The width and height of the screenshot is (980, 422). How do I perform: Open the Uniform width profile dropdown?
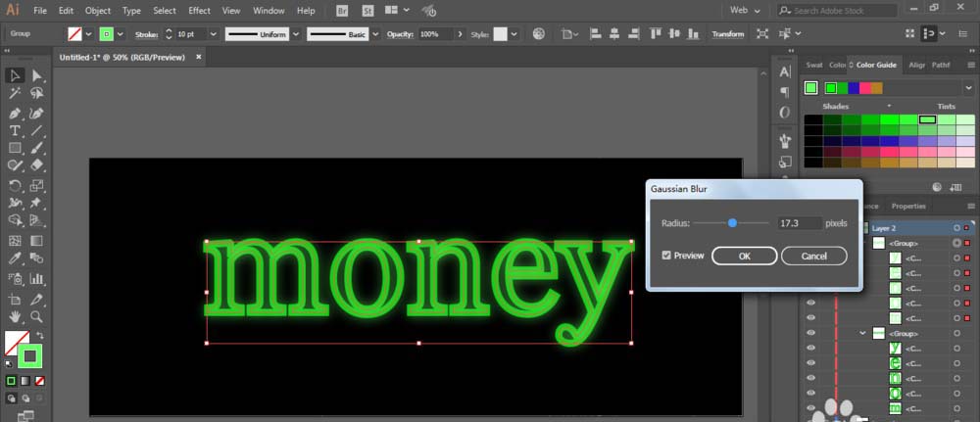click(296, 34)
